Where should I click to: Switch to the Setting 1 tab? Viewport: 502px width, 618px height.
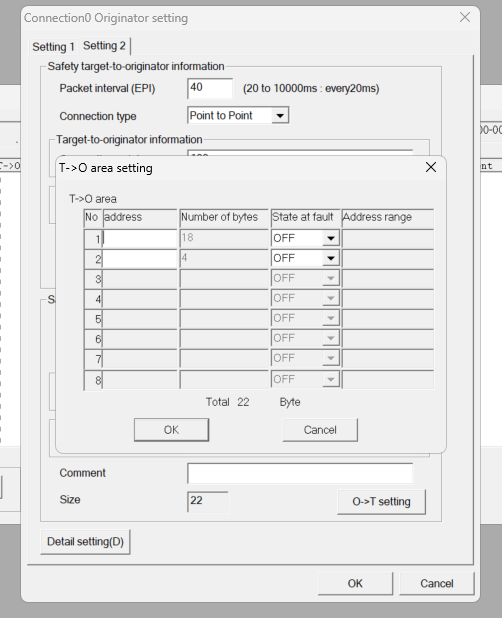tap(53, 47)
